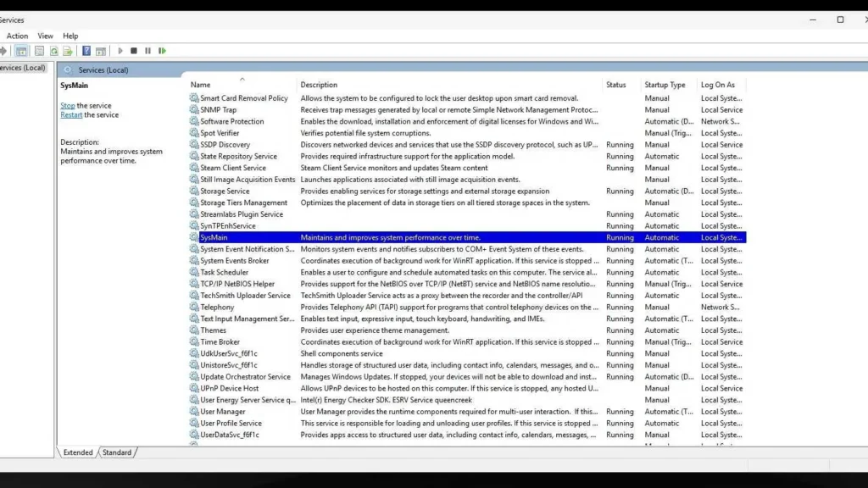Viewport: 868px width, 488px height.
Task: Click the gear icon beside User Manager
Action: tap(194, 412)
